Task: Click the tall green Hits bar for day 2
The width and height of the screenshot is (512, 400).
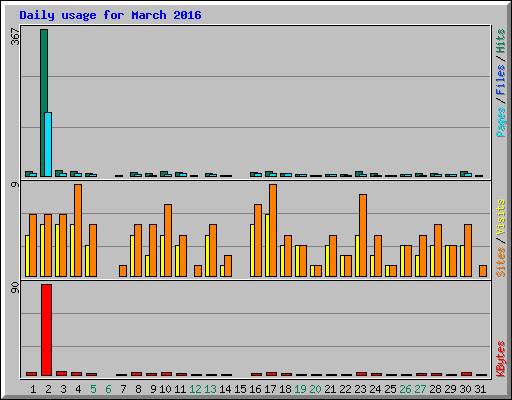Action: [44, 103]
